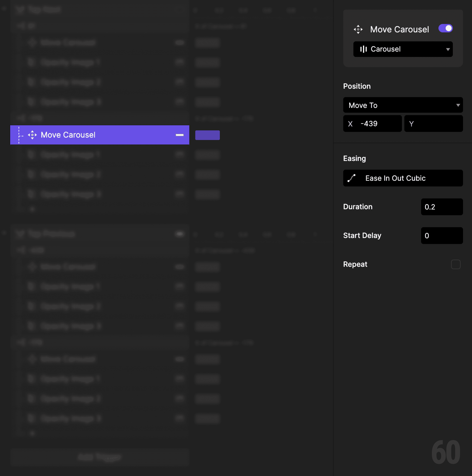Select the highlighted Move Carousel action row
Viewport: 472px width, 476px height.
(x=99, y=135)
